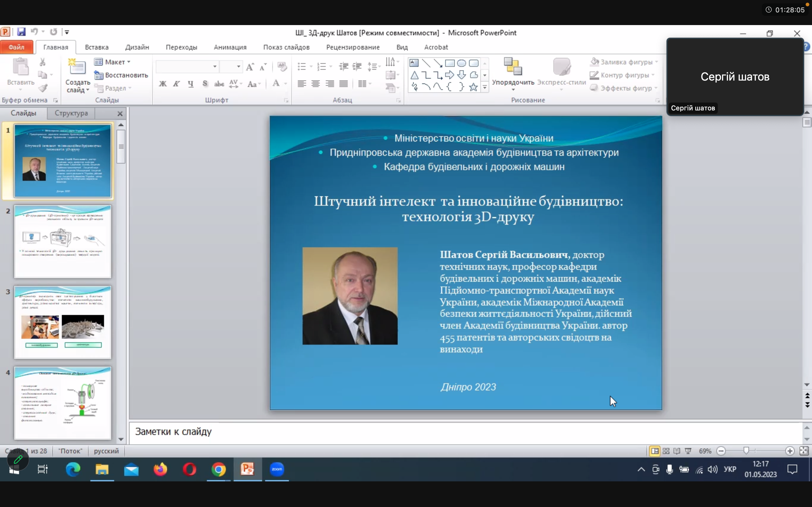Screen dimensions: 812x507
Task: Click the Save floppy disk icon
Action: coord(21,32)
